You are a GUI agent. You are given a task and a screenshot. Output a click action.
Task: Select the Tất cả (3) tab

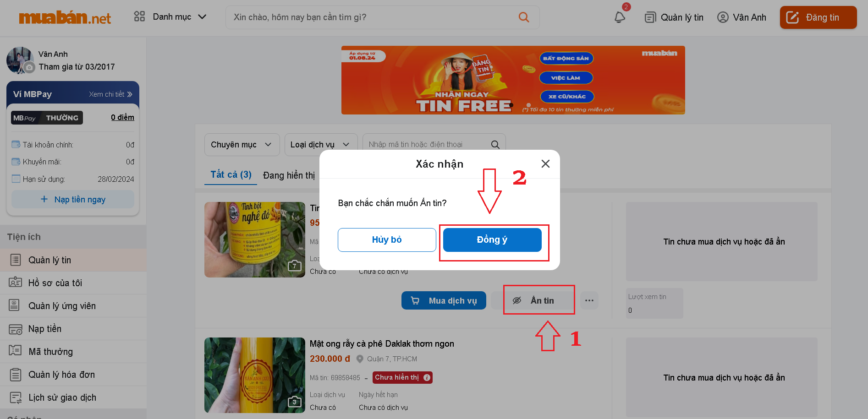coord(231,174)
